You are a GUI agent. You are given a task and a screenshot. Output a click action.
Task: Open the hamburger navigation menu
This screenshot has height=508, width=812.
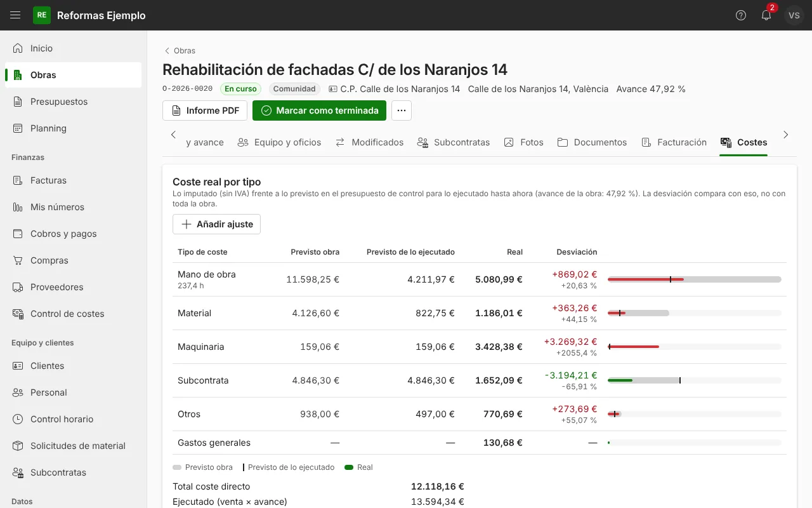[x=15, y=15]
